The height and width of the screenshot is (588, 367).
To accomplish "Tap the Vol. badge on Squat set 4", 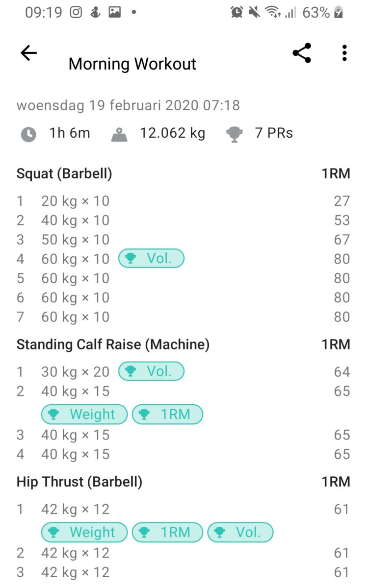I will (151, 258).
